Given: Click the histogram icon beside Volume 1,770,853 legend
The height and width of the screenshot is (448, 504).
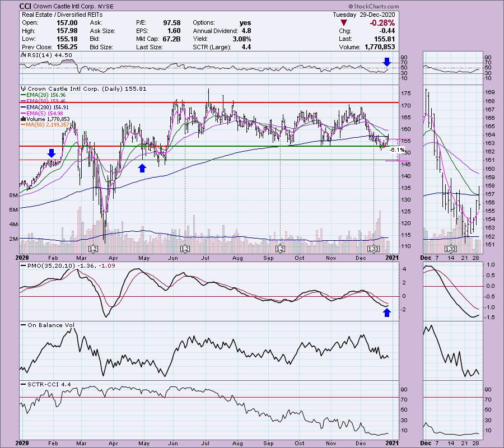Looking at the screenshot, I should pyautogui.click(x=22, y=119).
